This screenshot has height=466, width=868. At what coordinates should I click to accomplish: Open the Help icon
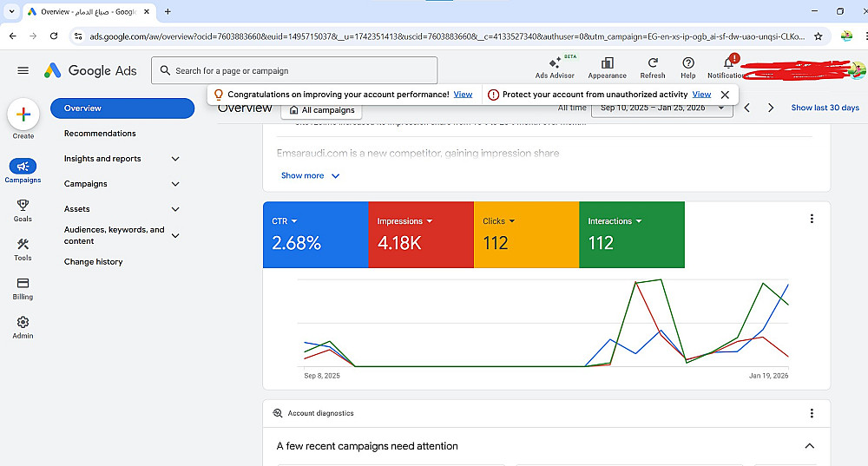point(688,63)
